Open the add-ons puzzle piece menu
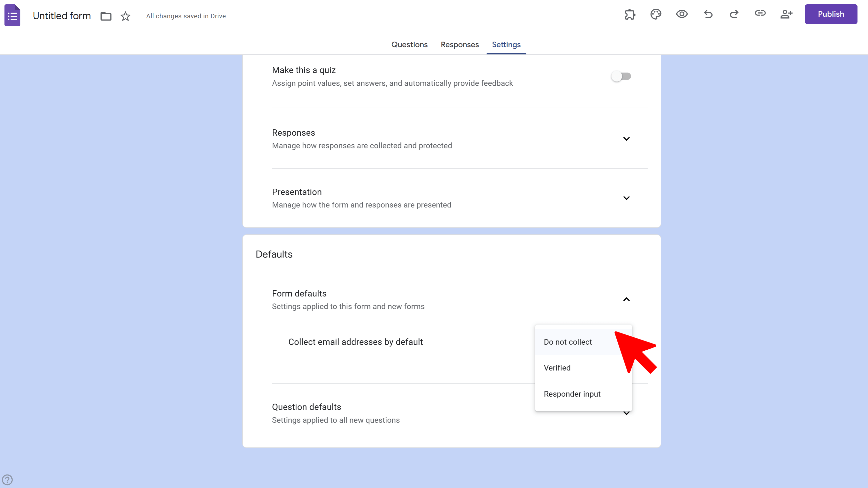868x488 pixels. (630, 14)
